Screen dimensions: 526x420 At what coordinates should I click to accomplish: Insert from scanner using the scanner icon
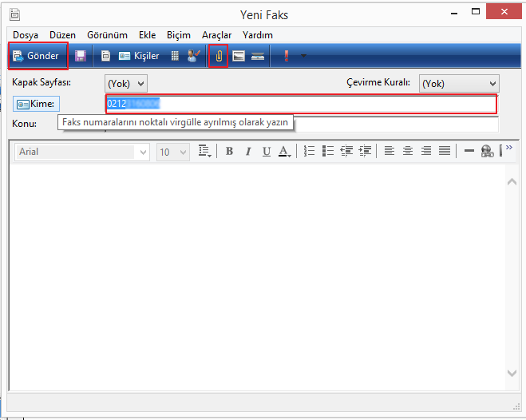(258, 56)
